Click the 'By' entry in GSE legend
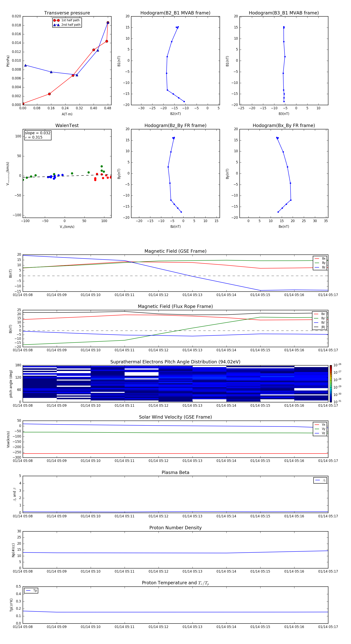Image resolution: width=351 pixels, height=644 pixels. (320, 263)
